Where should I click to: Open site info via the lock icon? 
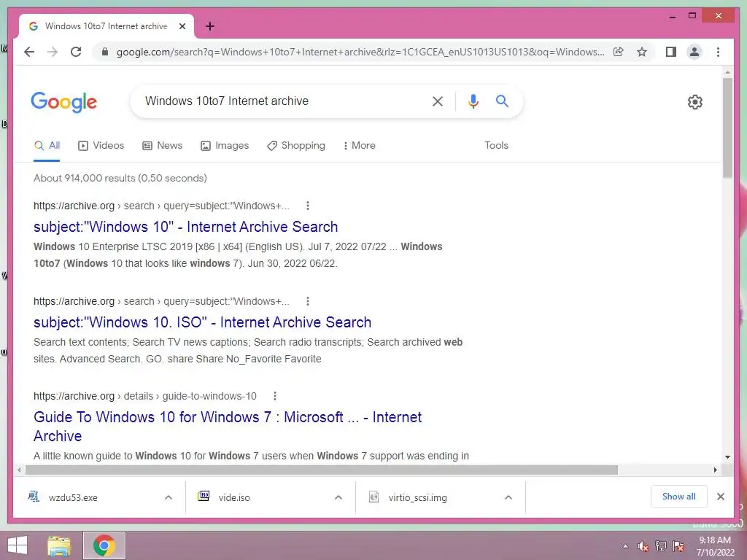coord(105,52)
